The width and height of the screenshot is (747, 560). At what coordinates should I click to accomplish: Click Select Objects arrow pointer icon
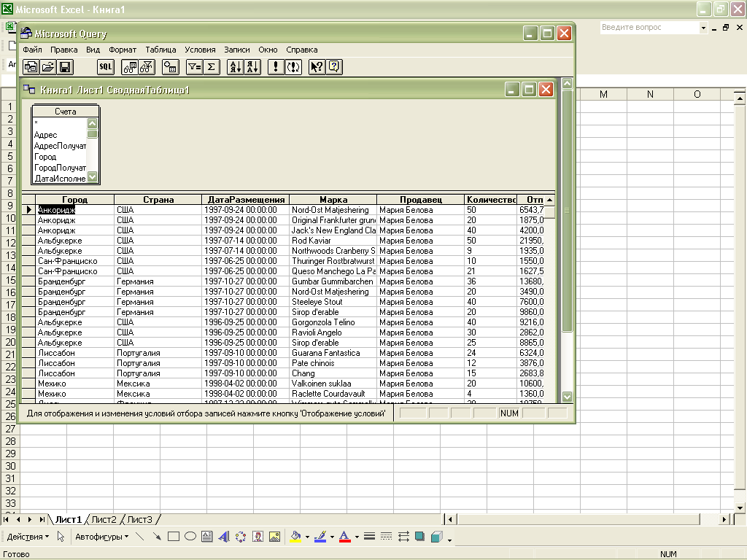tap(61, 537)
